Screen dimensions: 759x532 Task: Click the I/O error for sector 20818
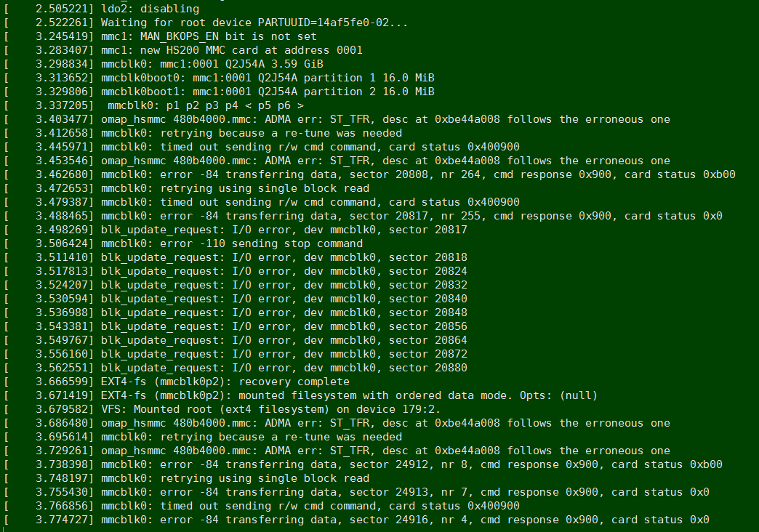point(284,257)
